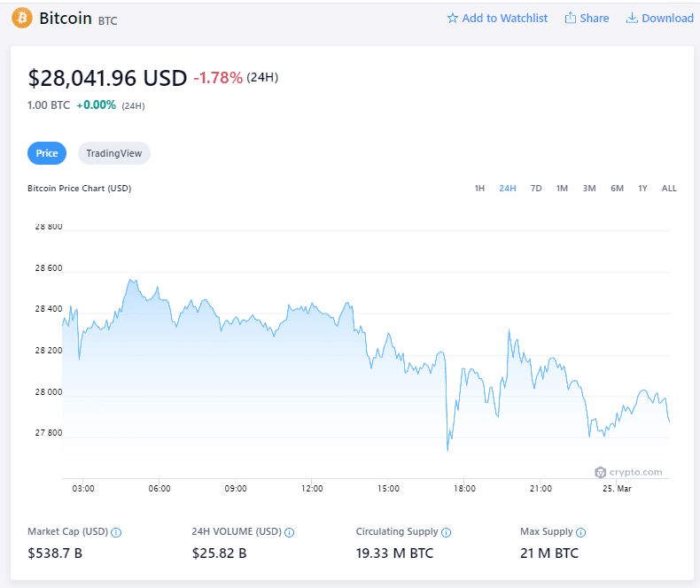Click the $25.82 B volume value
Screen dimensions: 700x588
(219, 553)
